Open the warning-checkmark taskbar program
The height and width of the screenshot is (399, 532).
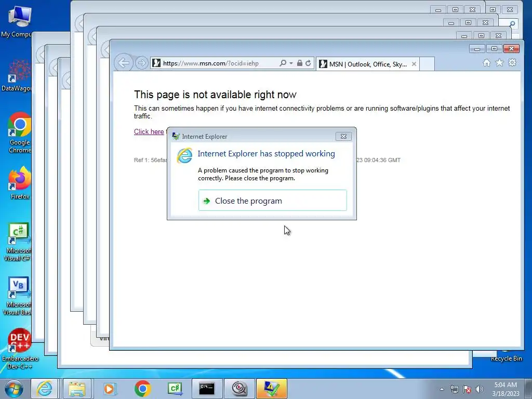point(272,389)
